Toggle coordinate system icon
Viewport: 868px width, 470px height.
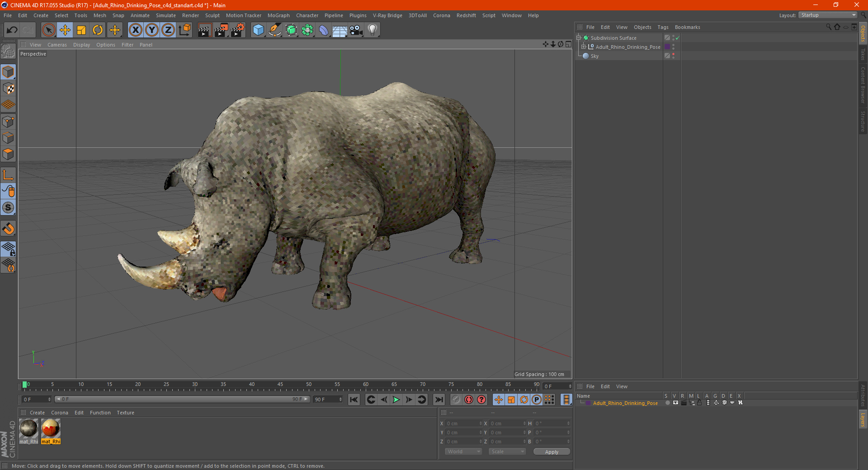coord(185,30)
